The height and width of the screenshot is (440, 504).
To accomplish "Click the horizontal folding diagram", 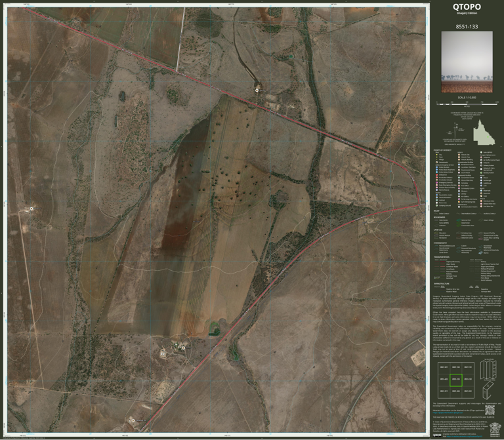I will (x=488, y=390).
